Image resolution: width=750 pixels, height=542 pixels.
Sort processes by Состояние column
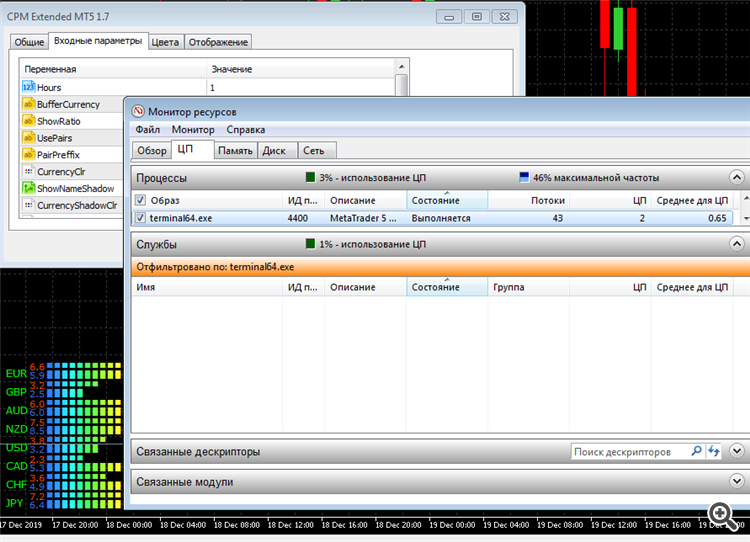447,200
